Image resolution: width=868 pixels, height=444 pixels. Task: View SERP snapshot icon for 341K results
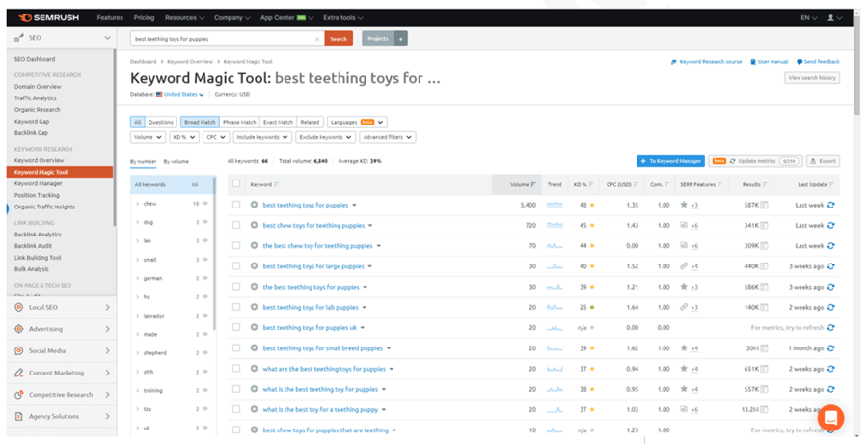(x=765, y=226)
